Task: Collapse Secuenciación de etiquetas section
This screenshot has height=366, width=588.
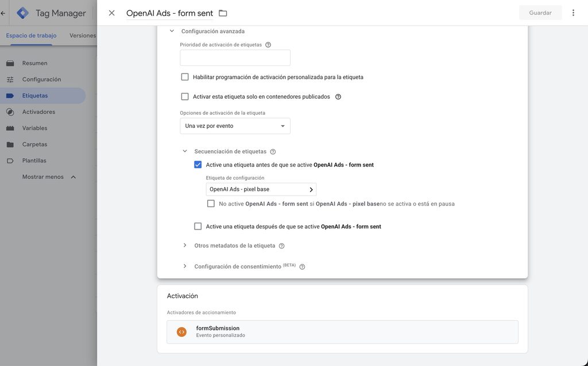Action: 185,151
